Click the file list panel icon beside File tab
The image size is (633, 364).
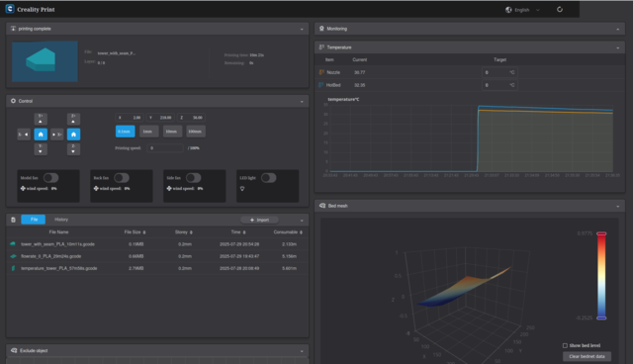pyautogui.click(x=13, y=220)
